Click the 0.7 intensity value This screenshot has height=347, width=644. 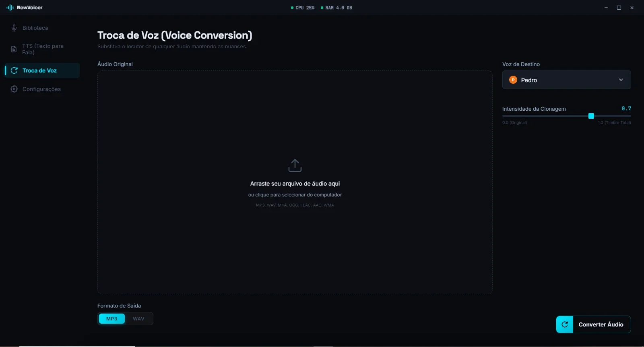(x=626, y=109)
